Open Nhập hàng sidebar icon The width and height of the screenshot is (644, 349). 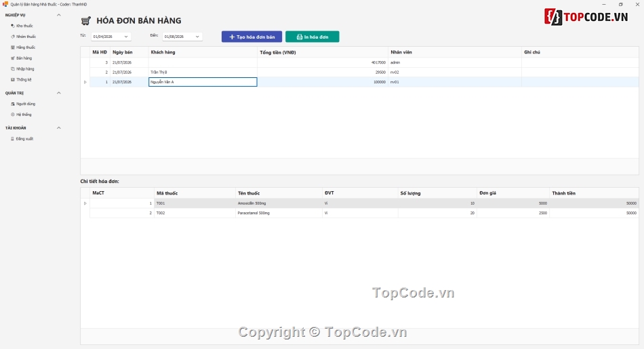pyautogui.click(x=13, y=68)
